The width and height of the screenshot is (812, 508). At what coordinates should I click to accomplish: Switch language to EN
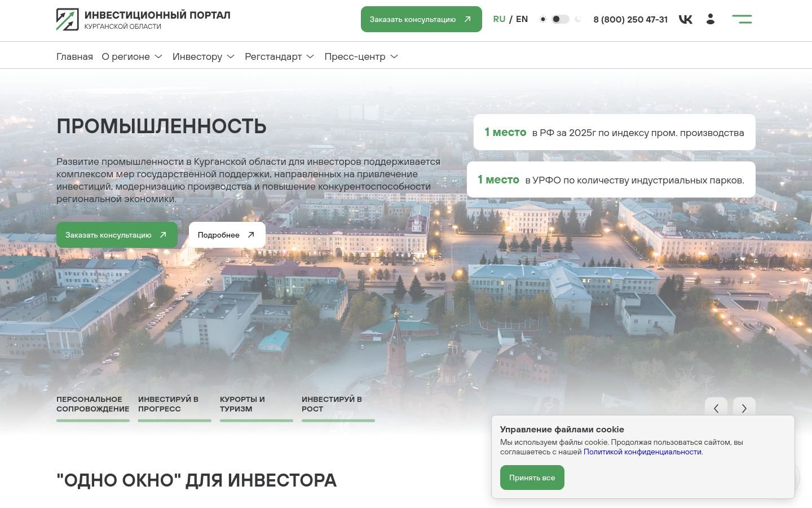point(522,19)
